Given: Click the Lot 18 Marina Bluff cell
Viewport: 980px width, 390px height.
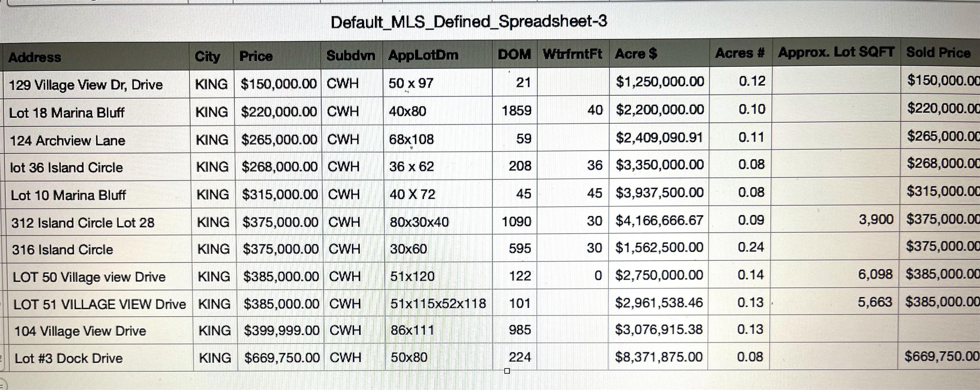Looking at the screenshot, I should pos(67,113).
